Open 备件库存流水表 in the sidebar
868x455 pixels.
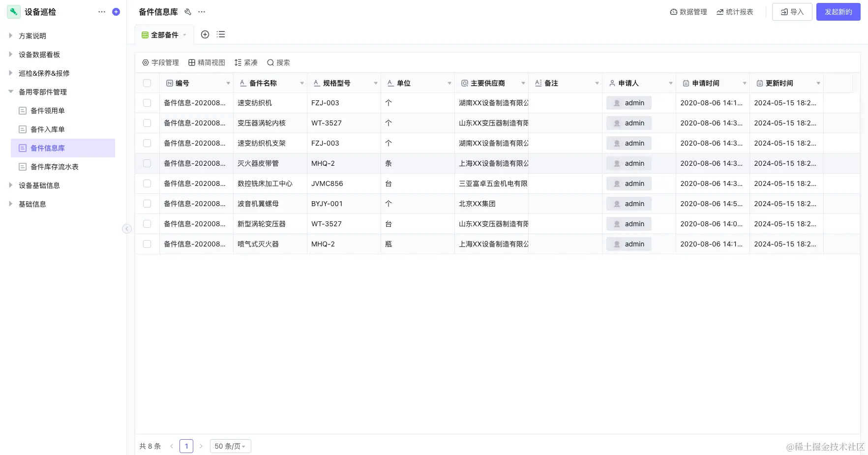click(x=63, y=167)
